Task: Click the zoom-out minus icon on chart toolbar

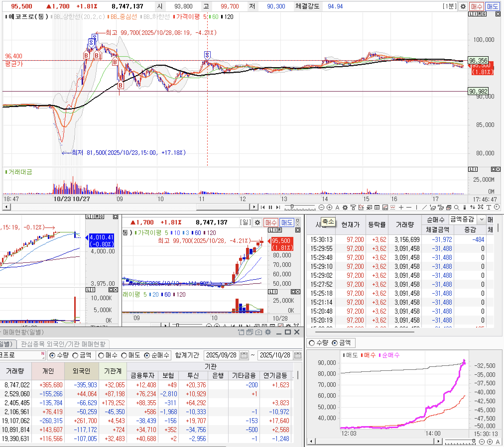Action: 321,207
